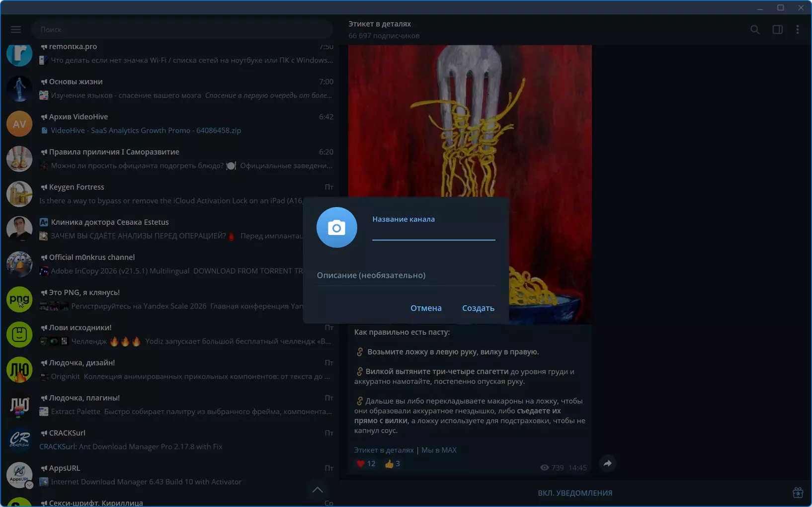Click the Keygen Fortress padlock avatar

19,194
